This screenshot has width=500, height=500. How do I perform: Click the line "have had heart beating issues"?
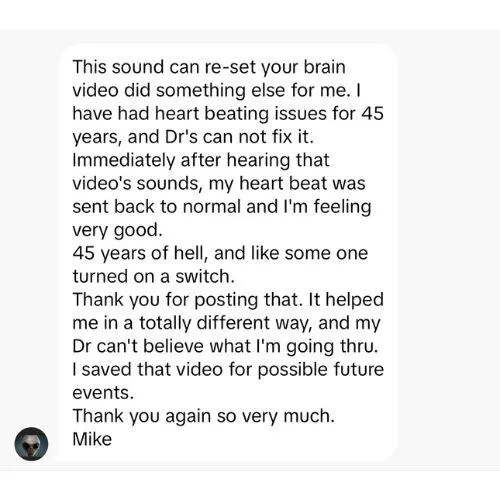tap(228, 113)
